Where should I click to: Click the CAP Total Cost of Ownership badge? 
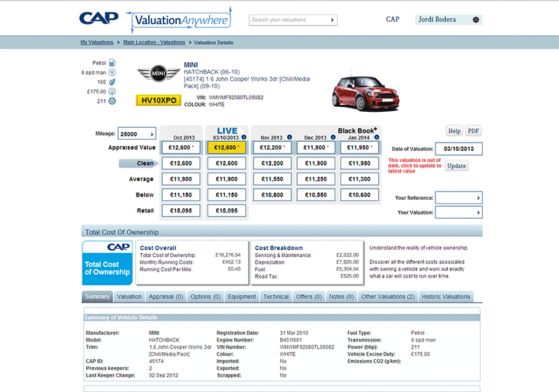coord(108,263)
